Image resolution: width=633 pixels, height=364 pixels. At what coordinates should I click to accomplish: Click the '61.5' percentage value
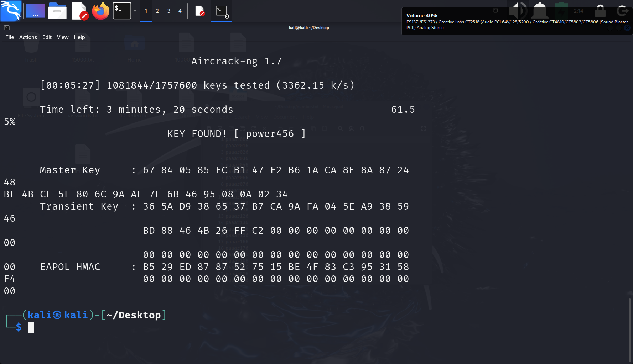coord(403,110)
